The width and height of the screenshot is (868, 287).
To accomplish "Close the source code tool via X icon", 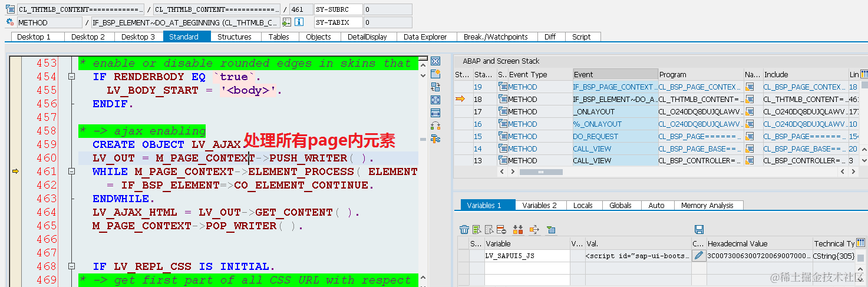I will tap(436, 61).
